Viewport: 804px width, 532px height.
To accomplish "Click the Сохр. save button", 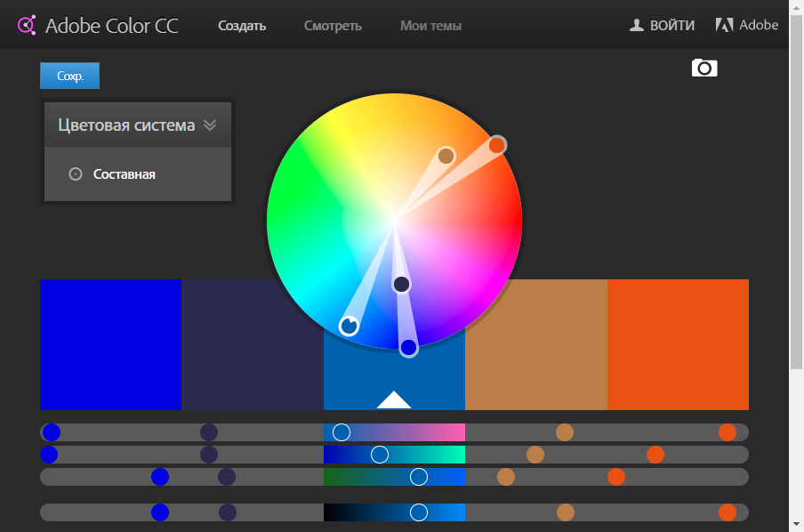I will click(69, 76).
